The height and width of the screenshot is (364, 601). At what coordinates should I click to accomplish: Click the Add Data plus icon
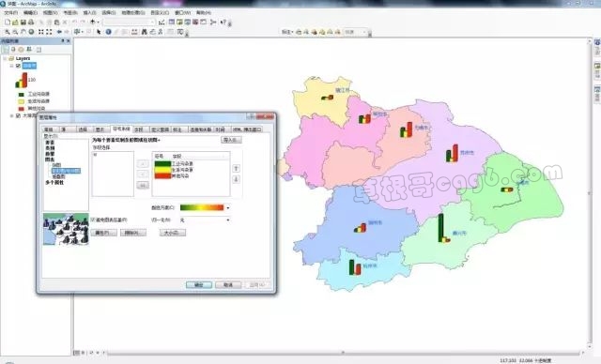(x=93, y=23)
